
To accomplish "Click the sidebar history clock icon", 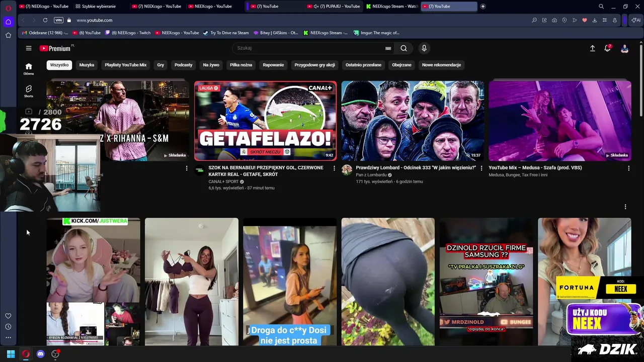I will (x=8, y=327).
